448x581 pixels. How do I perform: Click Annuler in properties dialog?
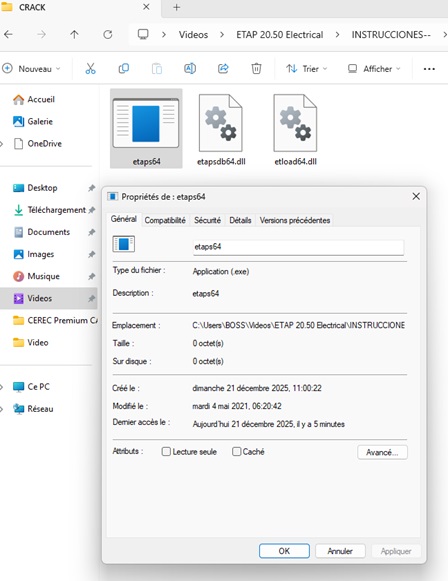tap(340, 551)
